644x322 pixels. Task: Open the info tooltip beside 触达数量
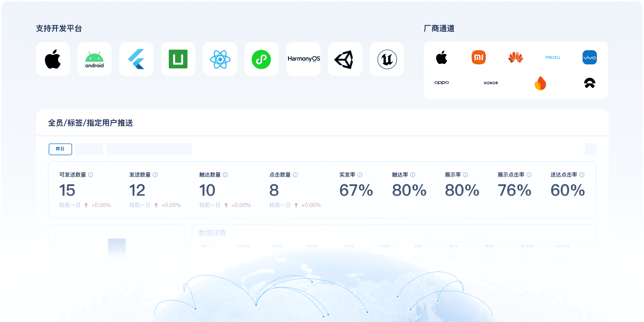(225, 175)
